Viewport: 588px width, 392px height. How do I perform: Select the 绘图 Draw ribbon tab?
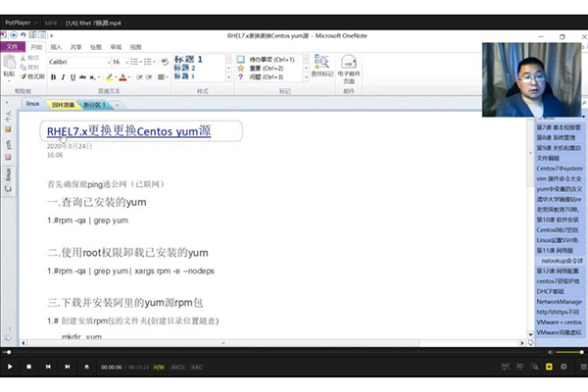96,47
